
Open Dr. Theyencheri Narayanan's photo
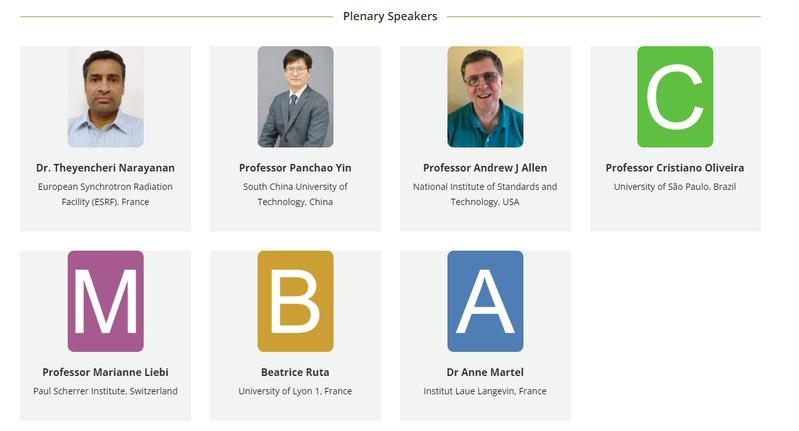coord(105,97)
